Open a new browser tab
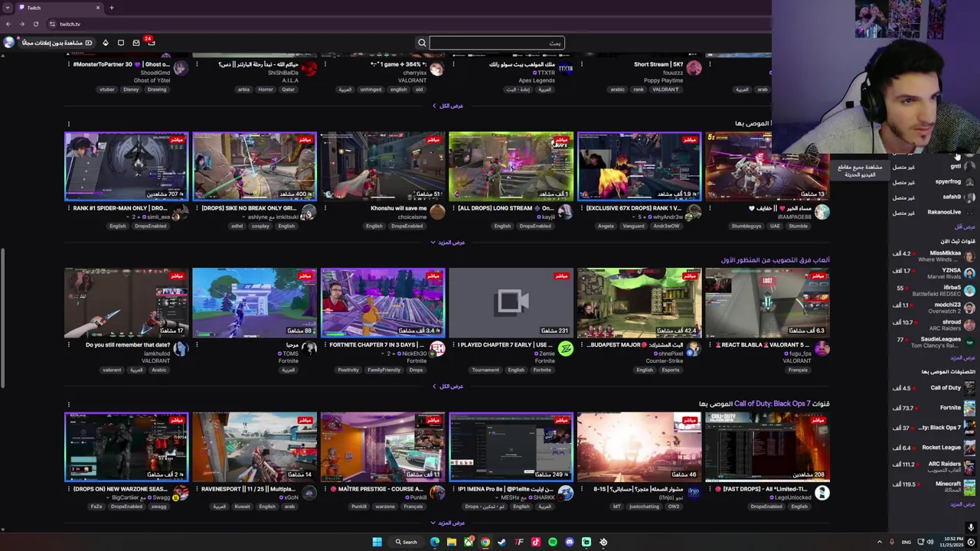The height and width of the screenshot is (551, 980). pos(112,8)
